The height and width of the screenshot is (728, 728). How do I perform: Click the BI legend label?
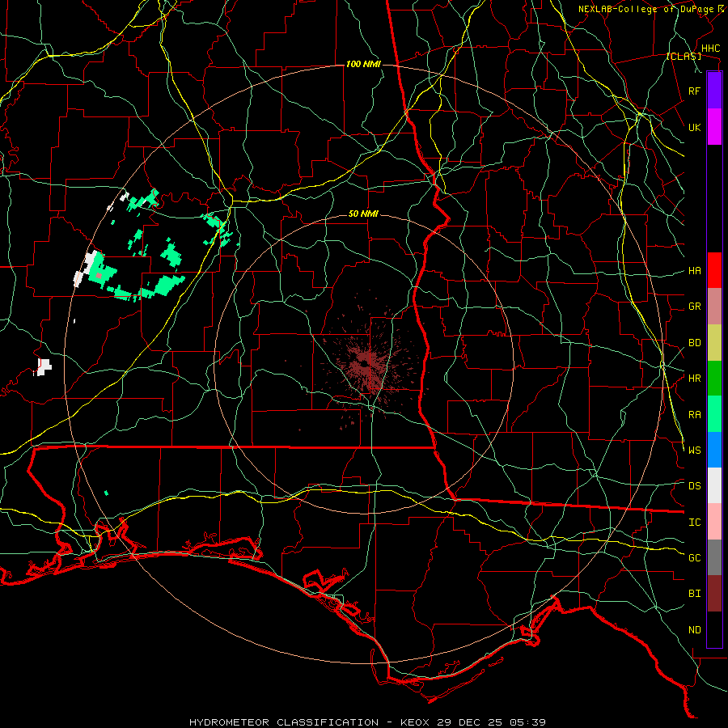[x=694, y=594]
